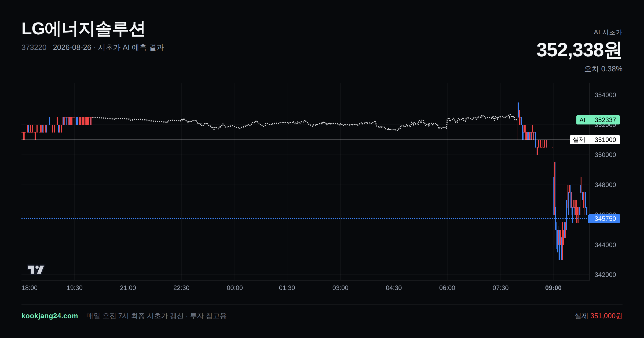This screenshot has width=644, height=338.
Task: Click the 00:00 time axis label
Action: pos(235,288)
